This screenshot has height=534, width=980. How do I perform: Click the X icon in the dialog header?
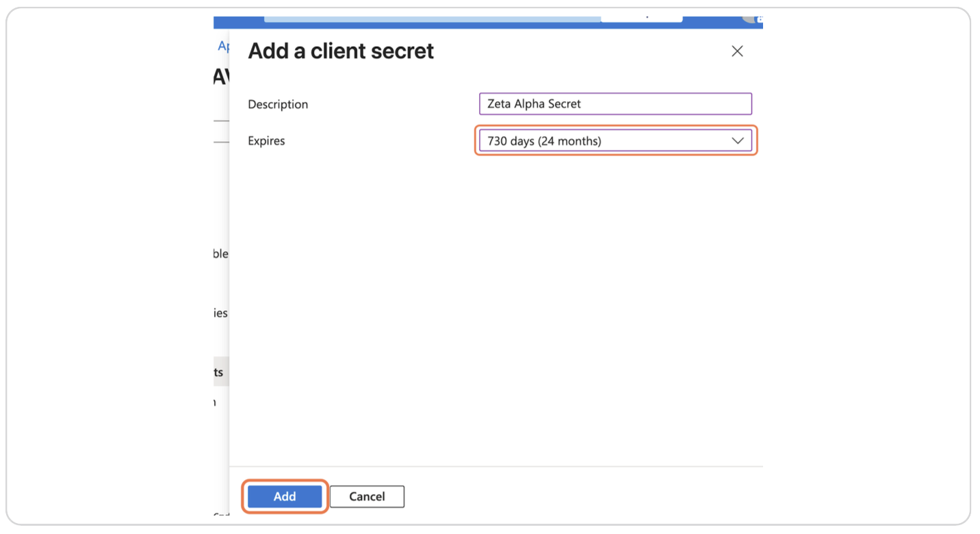tap(737, 51)
